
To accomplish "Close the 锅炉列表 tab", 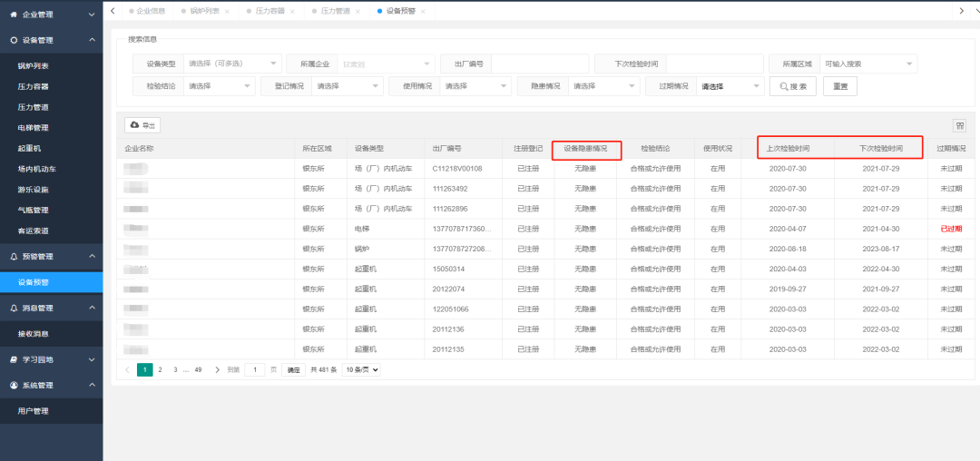I will click(x=227, y=11).
